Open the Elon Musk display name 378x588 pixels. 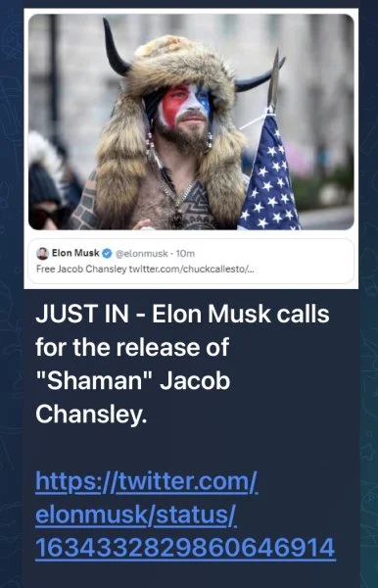[x=75, y=253]
